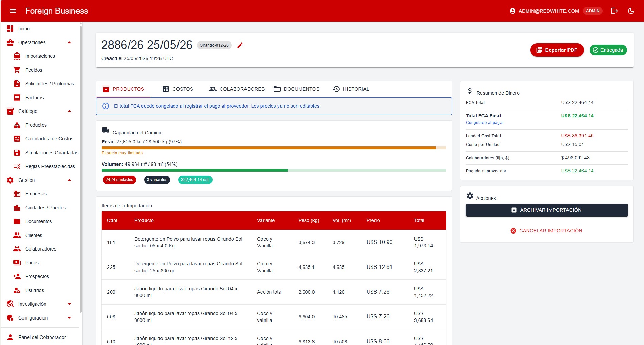Screen dimensions: 644x345
Task: Click the Pedidos shopping cart icon
Action: (17, 70)
